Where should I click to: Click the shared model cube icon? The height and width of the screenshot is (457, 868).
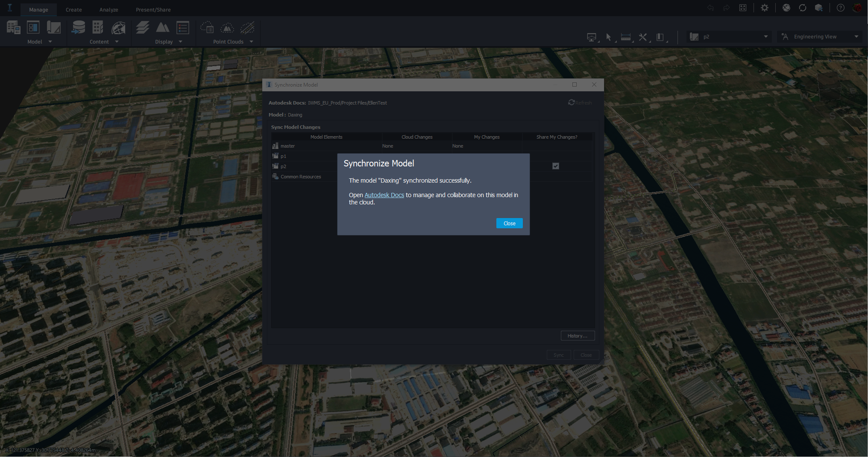coord(819,8)
